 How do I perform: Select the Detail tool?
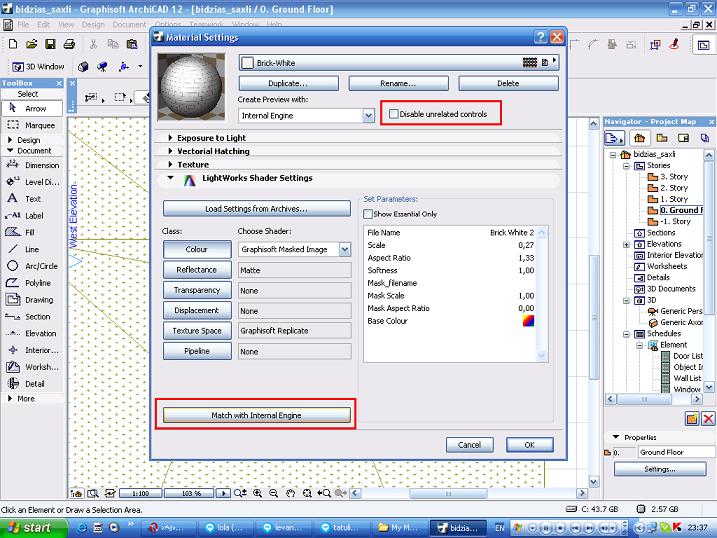tap(33, 384)
